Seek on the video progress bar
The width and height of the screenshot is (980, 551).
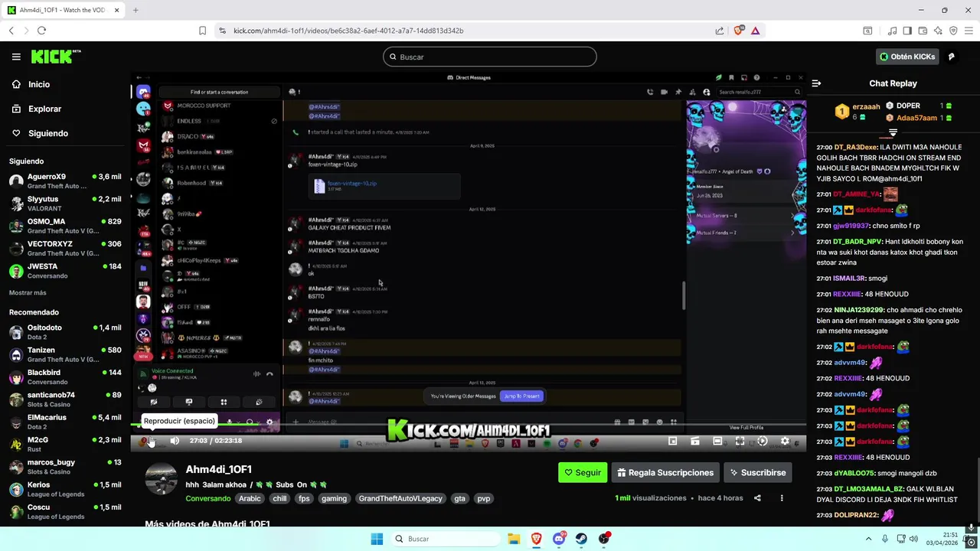tap(469, 425)
